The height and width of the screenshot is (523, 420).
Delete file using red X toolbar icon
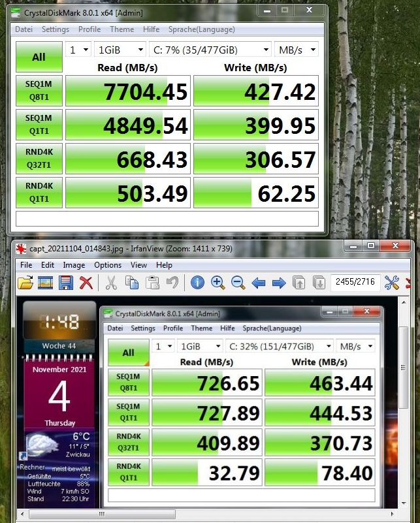click(86, 283)
